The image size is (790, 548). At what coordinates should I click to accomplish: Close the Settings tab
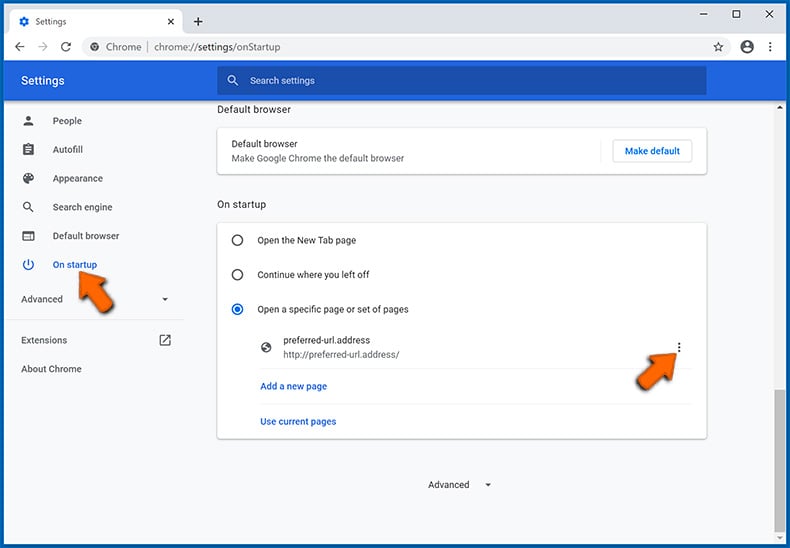coord(171,22)
